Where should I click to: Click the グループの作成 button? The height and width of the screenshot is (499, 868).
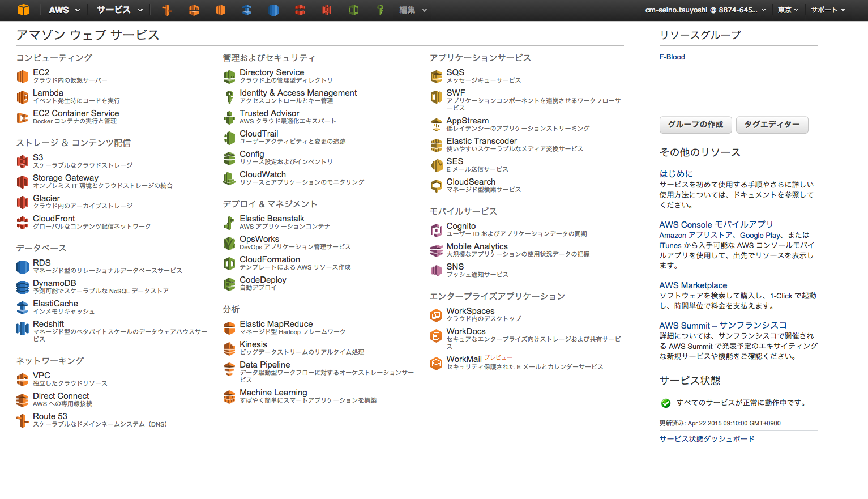(695, 125)
